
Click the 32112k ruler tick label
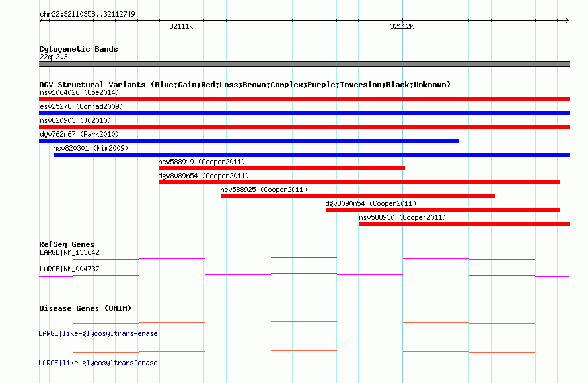pyautogui.click(x=402, y=26)
